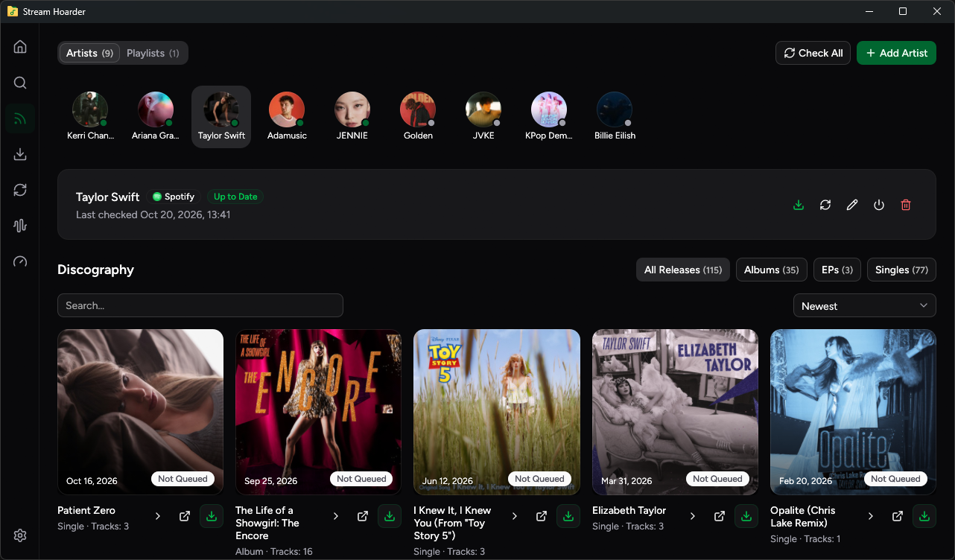Screen dimensions: 955x560
Task: Download The Life of a Showgirl: The Encore
Action: (390, 516)
